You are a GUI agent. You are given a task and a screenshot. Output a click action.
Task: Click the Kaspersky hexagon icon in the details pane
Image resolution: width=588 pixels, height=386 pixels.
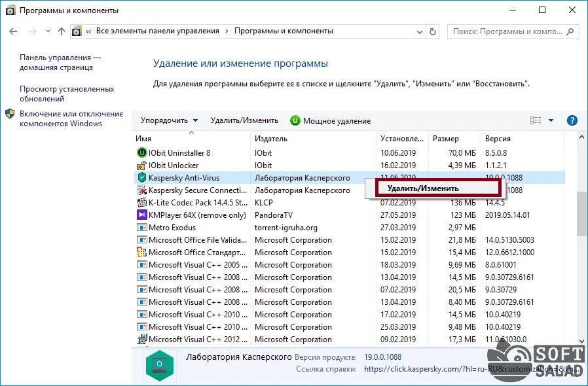tap(159, 365)
